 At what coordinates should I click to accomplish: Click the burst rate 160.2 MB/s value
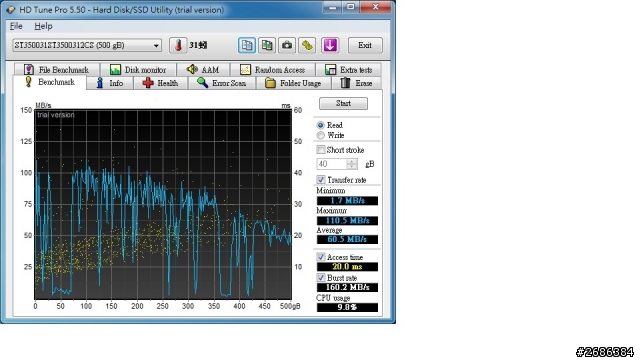tap(347, 287)
